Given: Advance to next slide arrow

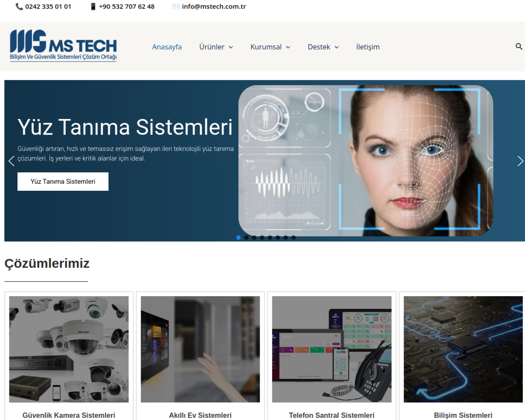Looking at the screenshot, I should tap(520, 161).
